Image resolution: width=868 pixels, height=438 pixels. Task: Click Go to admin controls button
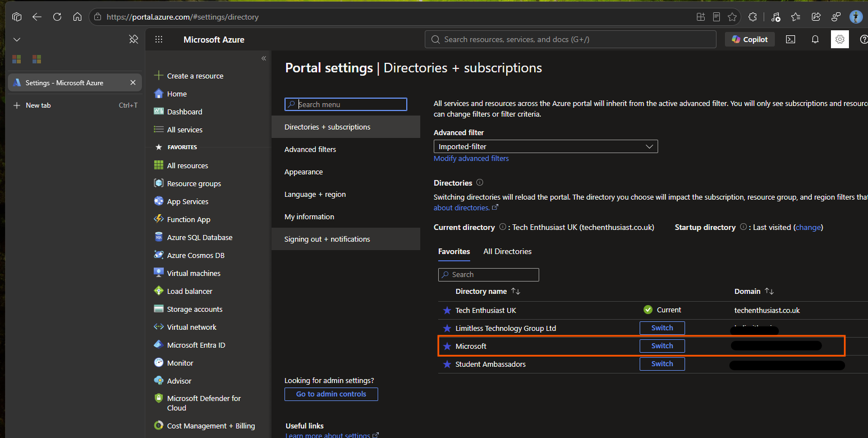331,394
